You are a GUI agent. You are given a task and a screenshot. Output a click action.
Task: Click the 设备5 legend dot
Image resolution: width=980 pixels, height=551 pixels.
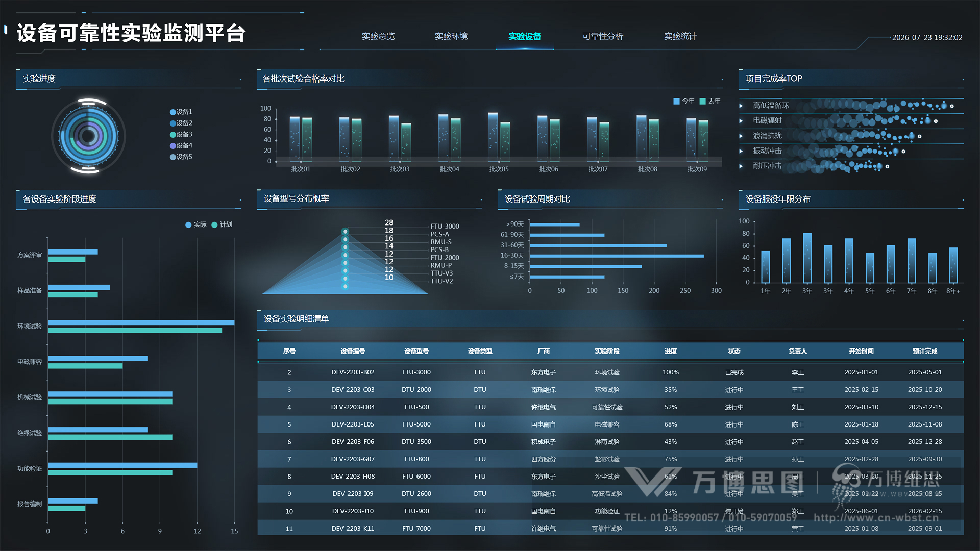pos(173,157)
